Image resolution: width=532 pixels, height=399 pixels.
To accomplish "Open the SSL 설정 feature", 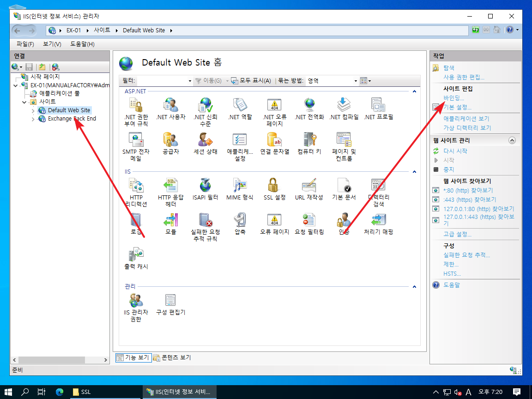I will (274, 189).
